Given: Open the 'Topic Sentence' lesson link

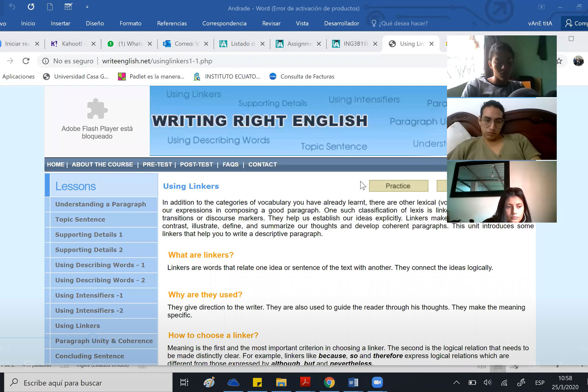Looking at the screenshot, I should pyautogui.click(x=80, y=220).
